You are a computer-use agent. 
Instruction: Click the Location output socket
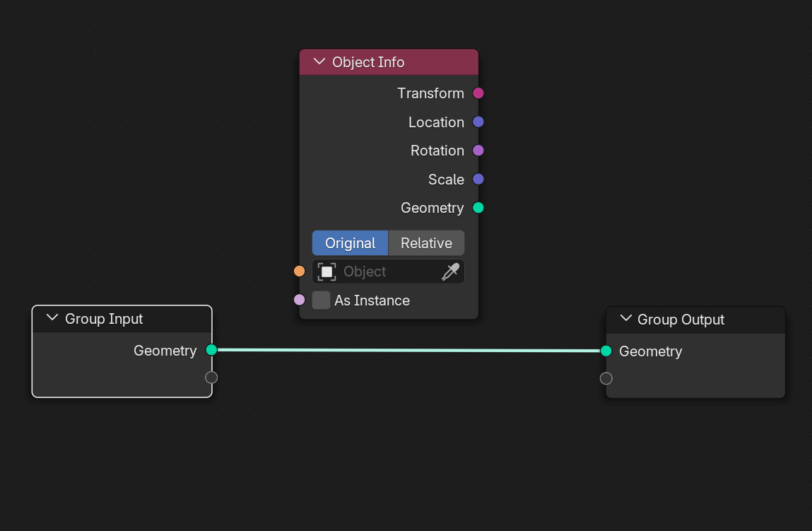point(478,122)
